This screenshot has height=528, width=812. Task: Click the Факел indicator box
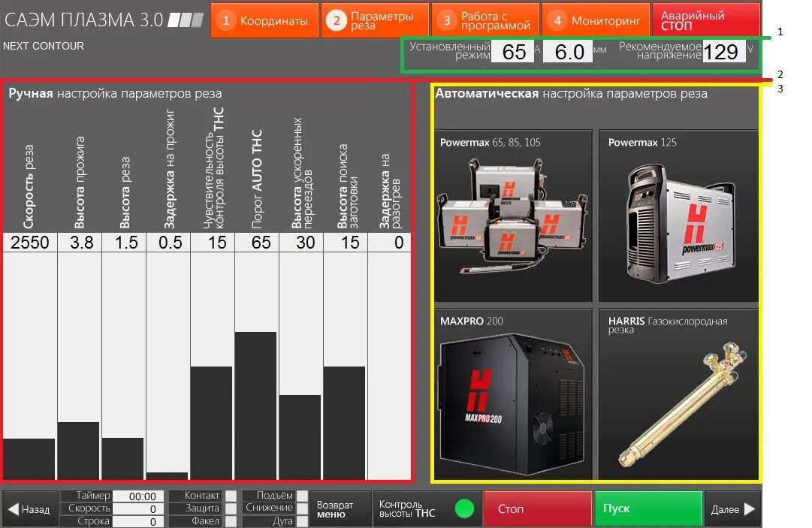coord(231,521)
